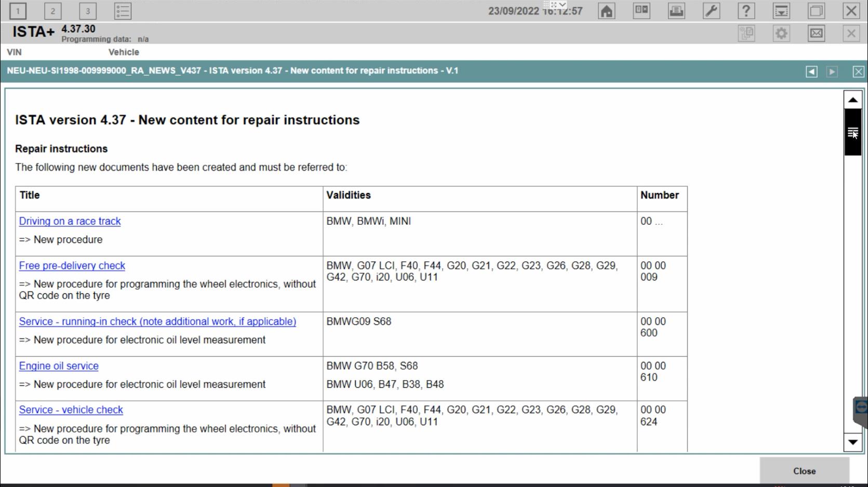Open operation tab 2
Screen dimensions: 868x487
pos(52,11)
